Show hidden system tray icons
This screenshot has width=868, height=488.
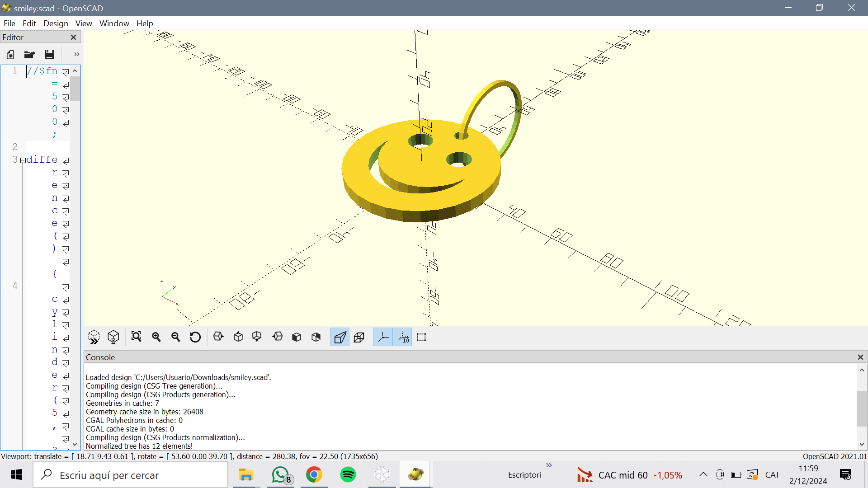click(703, 474)
